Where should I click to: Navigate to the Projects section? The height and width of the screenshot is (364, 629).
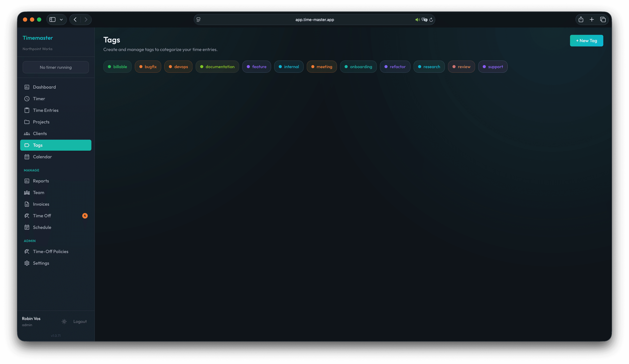point(56,122)
